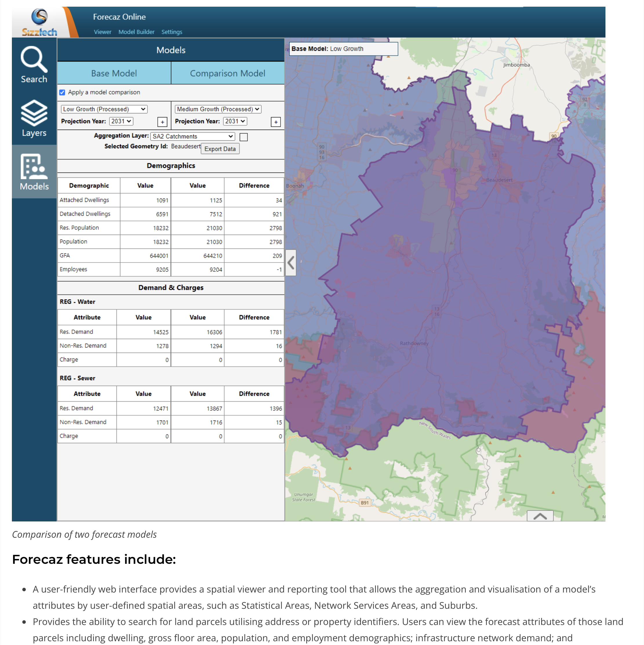644x645 pixels.
Task: Open Settings menu item
Action: tap(172, 32)
